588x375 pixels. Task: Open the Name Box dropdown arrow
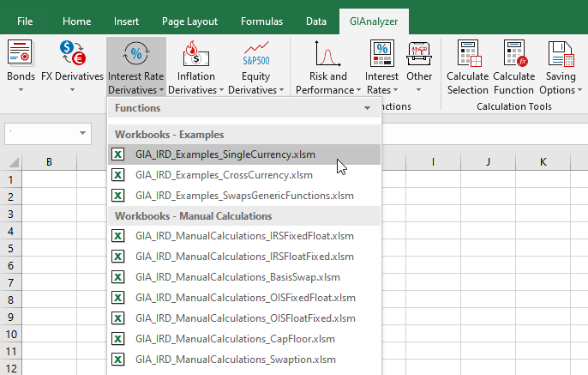82,133
